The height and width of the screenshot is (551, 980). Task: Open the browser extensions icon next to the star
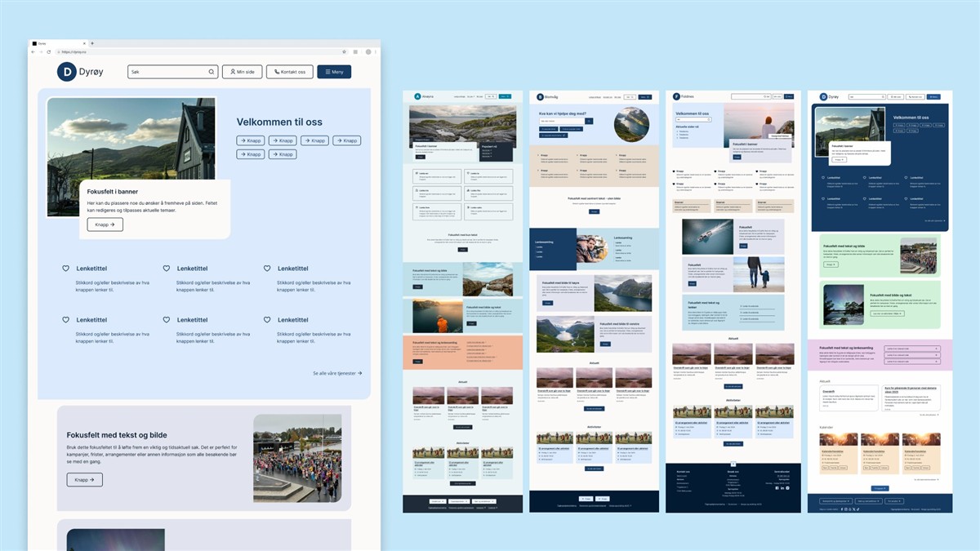tap(356, 52)
